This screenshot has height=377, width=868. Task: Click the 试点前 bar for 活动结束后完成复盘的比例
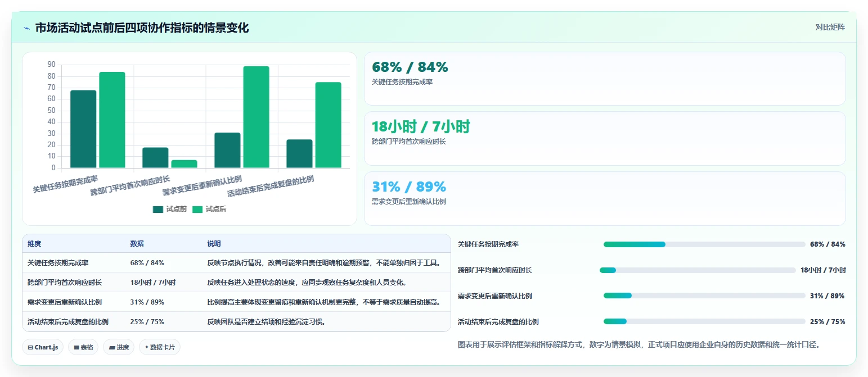(x=299, y=153)
